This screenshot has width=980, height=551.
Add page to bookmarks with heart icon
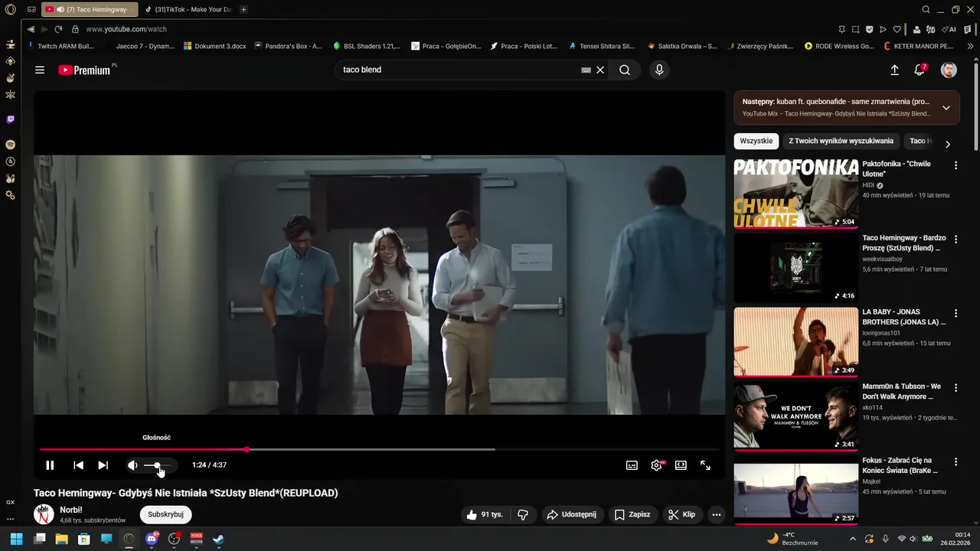coord(897,29)
